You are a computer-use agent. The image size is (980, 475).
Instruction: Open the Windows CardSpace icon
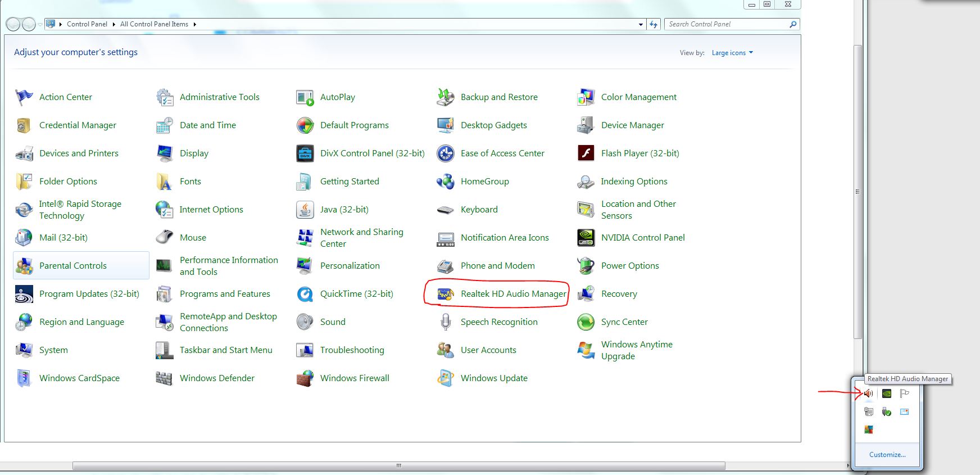point(24,378)
